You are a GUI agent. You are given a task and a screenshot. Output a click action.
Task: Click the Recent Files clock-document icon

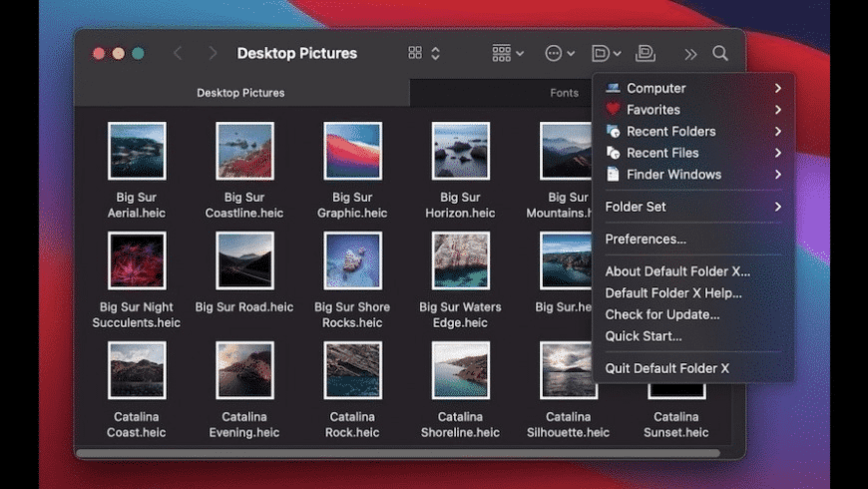click(613, 153)
